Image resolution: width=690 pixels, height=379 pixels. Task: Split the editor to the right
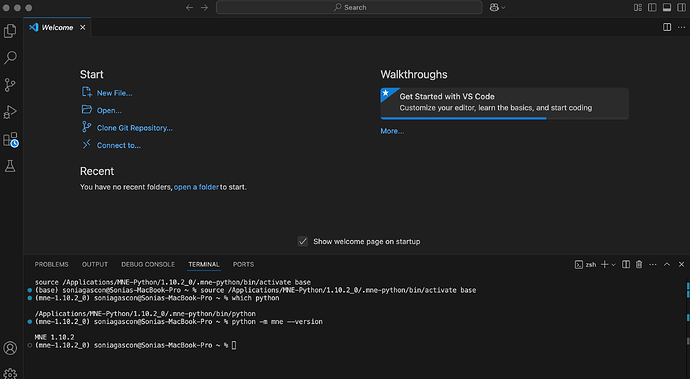coord(667,27)
